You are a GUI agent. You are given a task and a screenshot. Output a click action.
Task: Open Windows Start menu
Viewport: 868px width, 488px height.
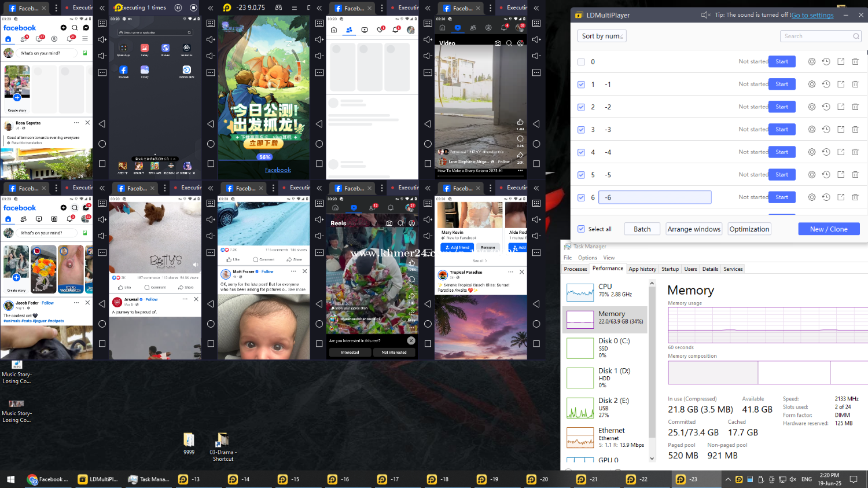click(x=10, y=479)
